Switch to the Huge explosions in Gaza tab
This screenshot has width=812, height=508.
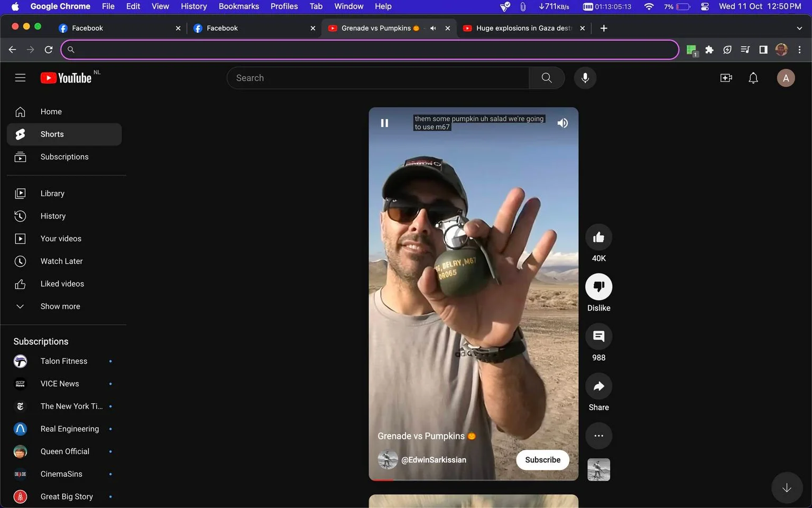pos(523,28)
